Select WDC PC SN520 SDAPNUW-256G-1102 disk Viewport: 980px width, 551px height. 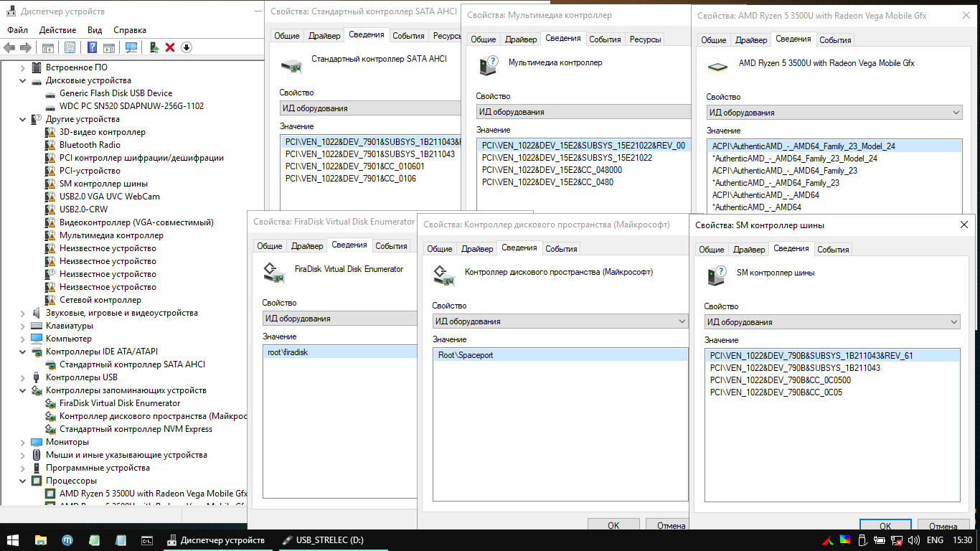(131, 106)
